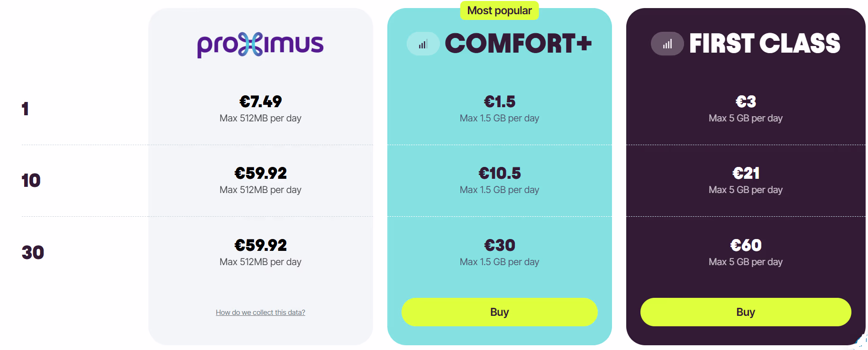Screen dimensions: 868x350
Task: Click Proximus €7.49 one-day price
Action: pos(260,101)
